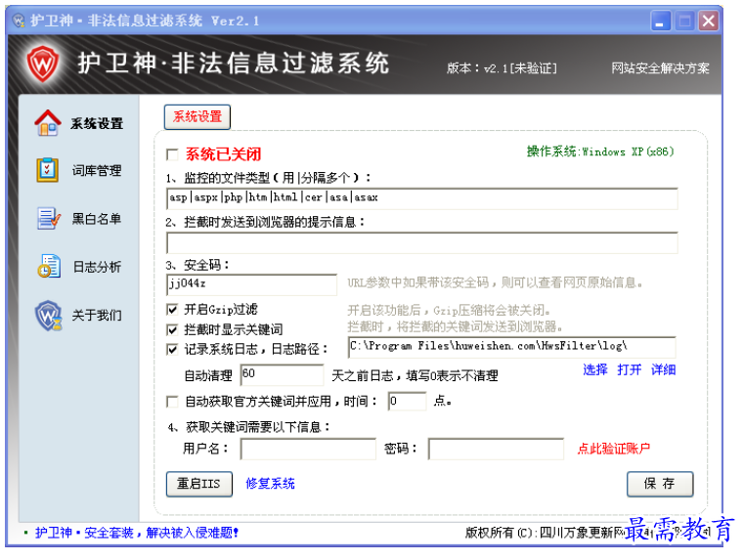The height and width of the screenshot is (560, 743).
Task: Click the 网站安全解决方案 header text
Action: 660,68
